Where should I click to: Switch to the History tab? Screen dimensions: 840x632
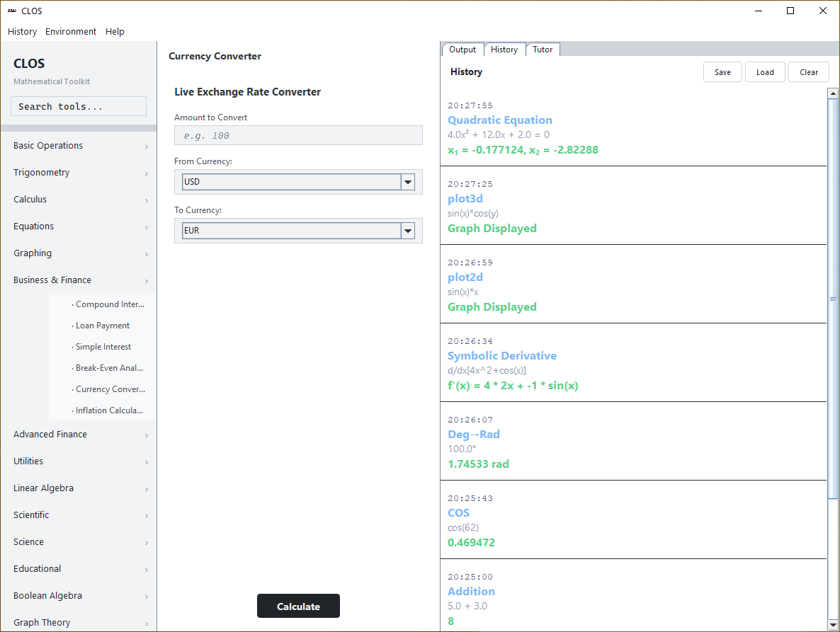504,50
